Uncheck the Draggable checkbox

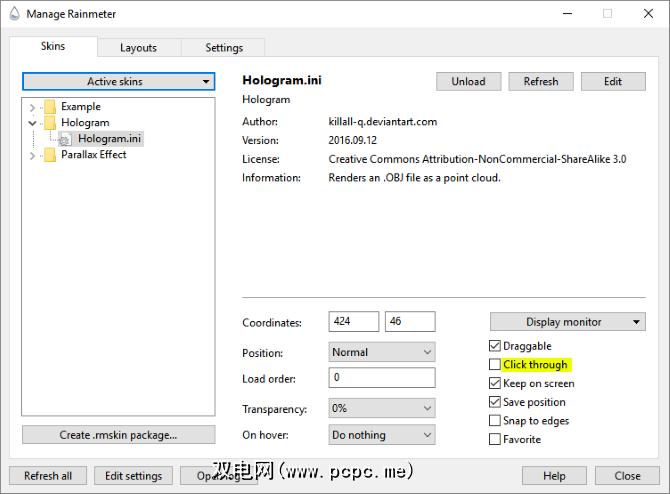(x=494, y=346)
